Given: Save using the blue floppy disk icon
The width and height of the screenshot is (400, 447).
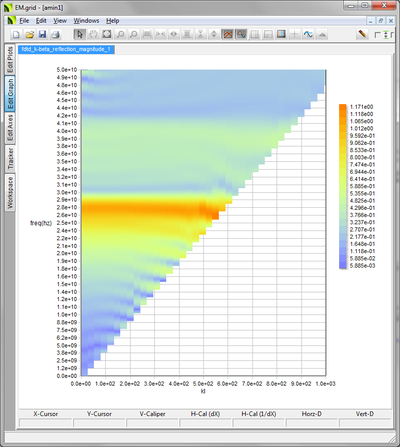Looking at the screenshot, I should click(42, 34).
